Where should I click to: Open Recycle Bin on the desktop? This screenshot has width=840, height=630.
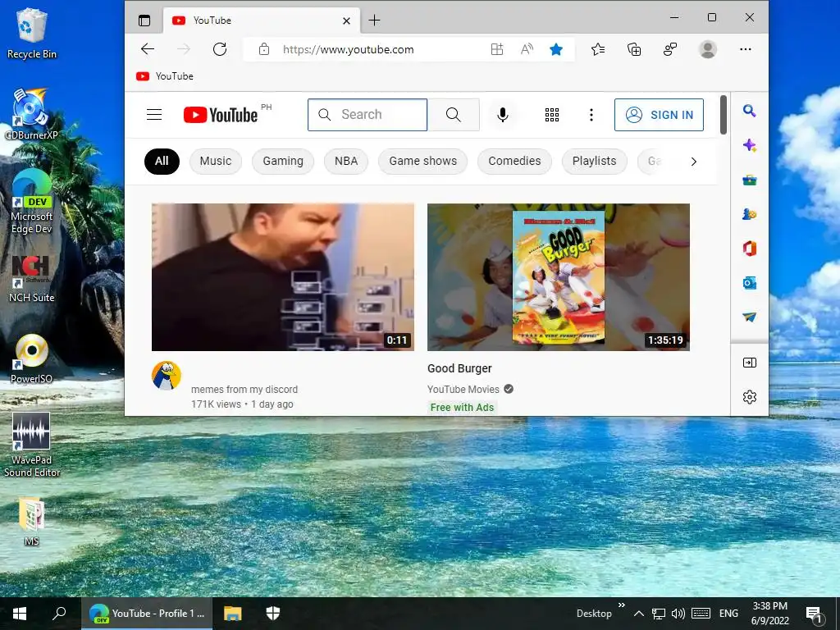32,33
